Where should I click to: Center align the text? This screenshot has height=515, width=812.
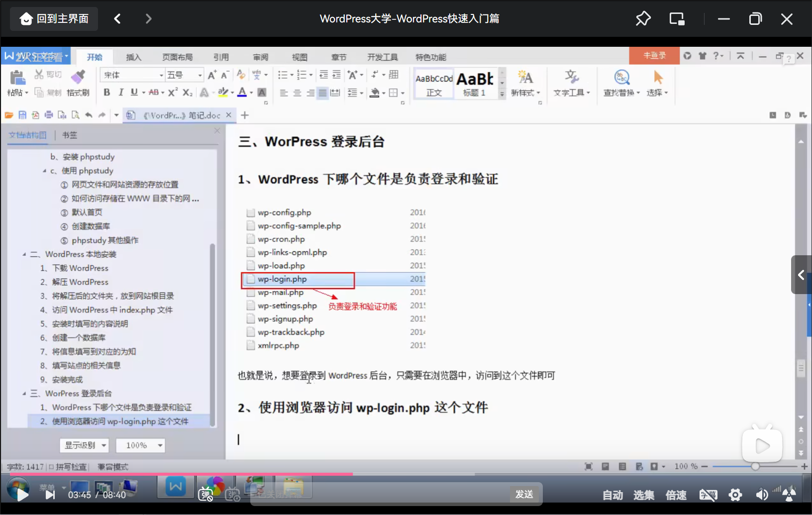[297, 93]
